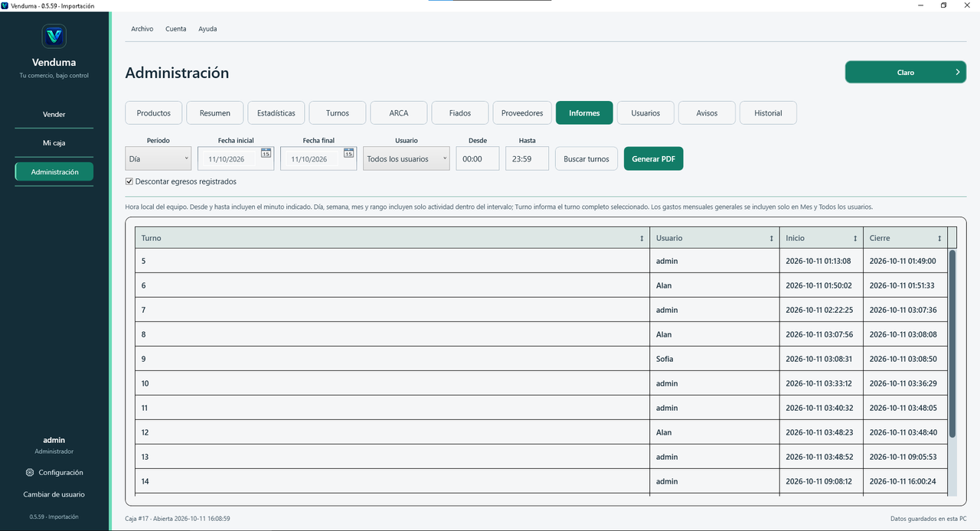Select Administración in the sidebar
Screen dimensions: 980x531
pyautogui.click(x=54, y=172)
